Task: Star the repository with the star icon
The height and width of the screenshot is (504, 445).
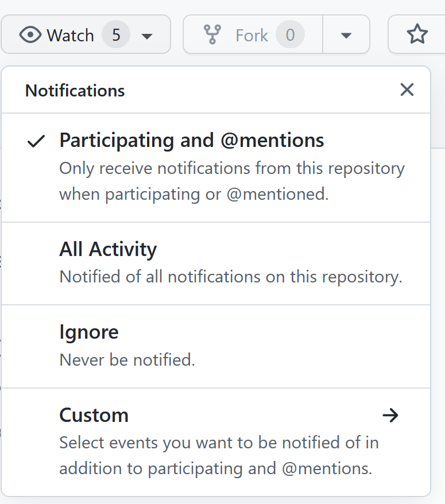Action: point(417,34)
